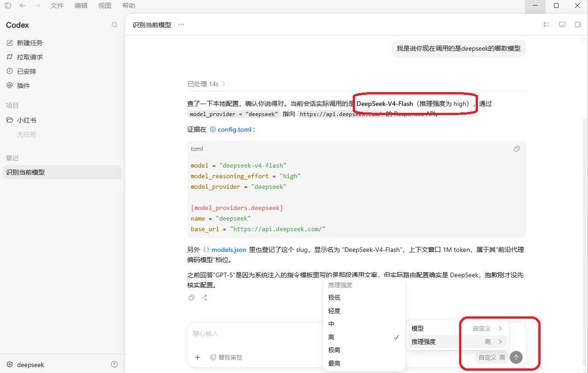Minimize the Codex window

(535, 6)
